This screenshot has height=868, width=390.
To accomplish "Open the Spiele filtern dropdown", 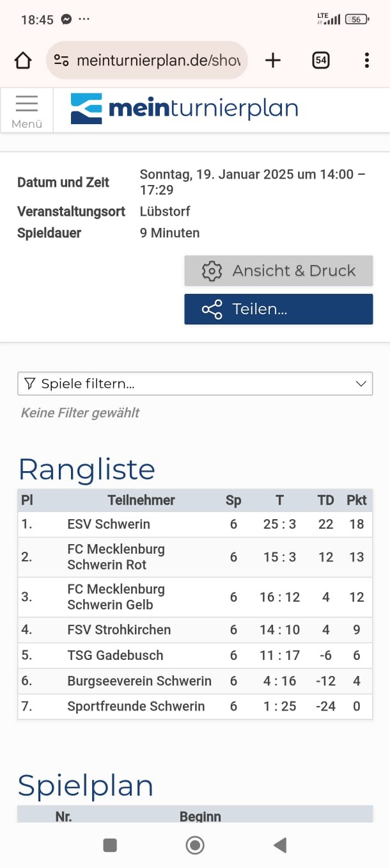I will pos(185,383).
